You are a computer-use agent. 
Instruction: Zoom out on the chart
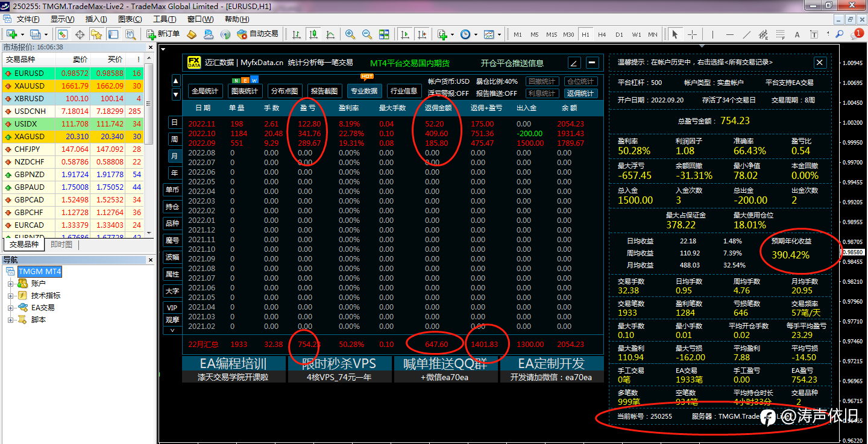(x=366, y=34)
